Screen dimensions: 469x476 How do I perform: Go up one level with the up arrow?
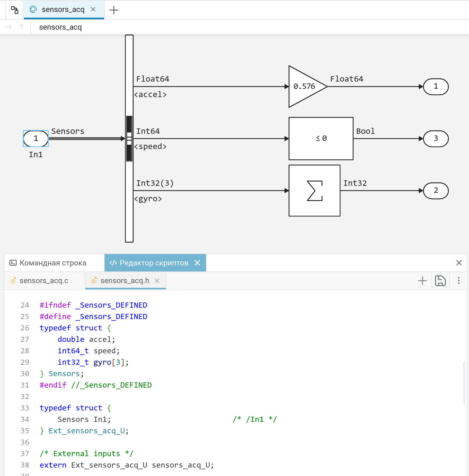tap(22, 27)
